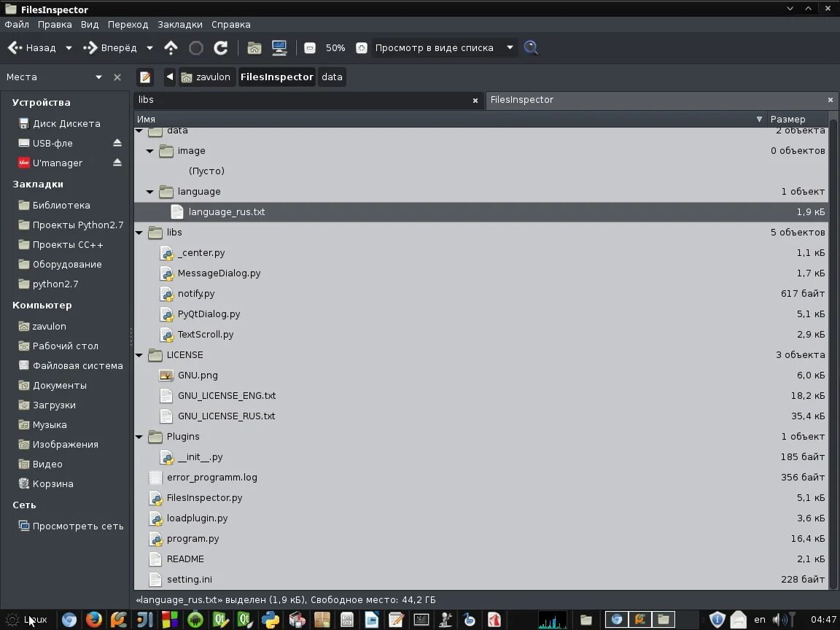Open the volume control in the tray
The width and height of the screenshot is (840, 630).
coord(779,620)
